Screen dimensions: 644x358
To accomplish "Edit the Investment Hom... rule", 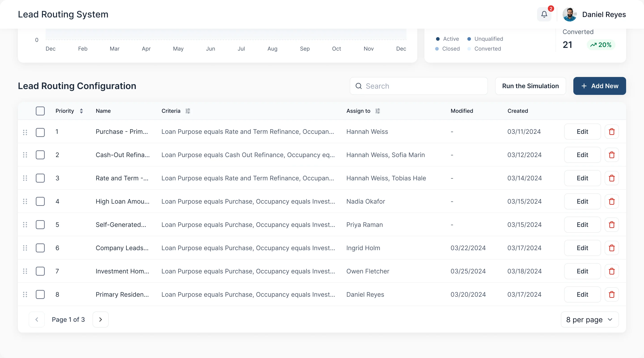I will point(582,271).
